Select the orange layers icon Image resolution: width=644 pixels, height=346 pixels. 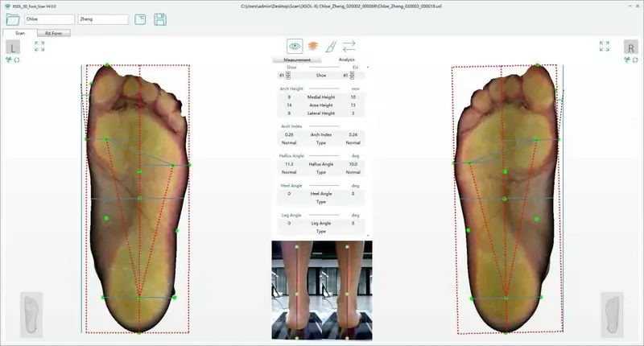point(313,46)
